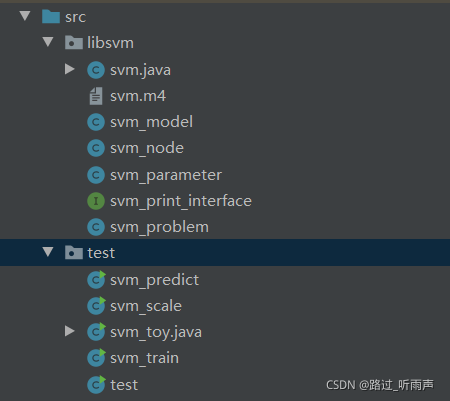Screen dimensions: 450x401
Task: Click the blue src folder icon
Action: pyautogui.click(x=51, y=17)
